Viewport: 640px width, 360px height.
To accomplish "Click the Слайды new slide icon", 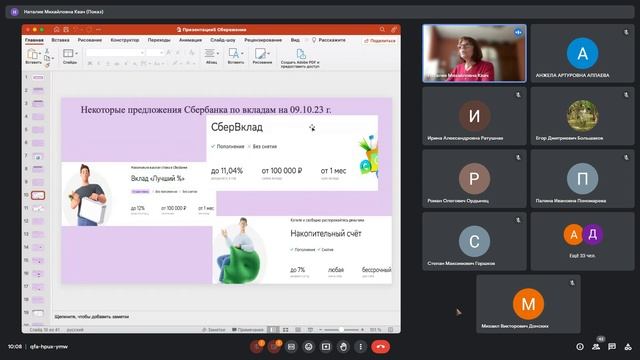I will point(68,53).
